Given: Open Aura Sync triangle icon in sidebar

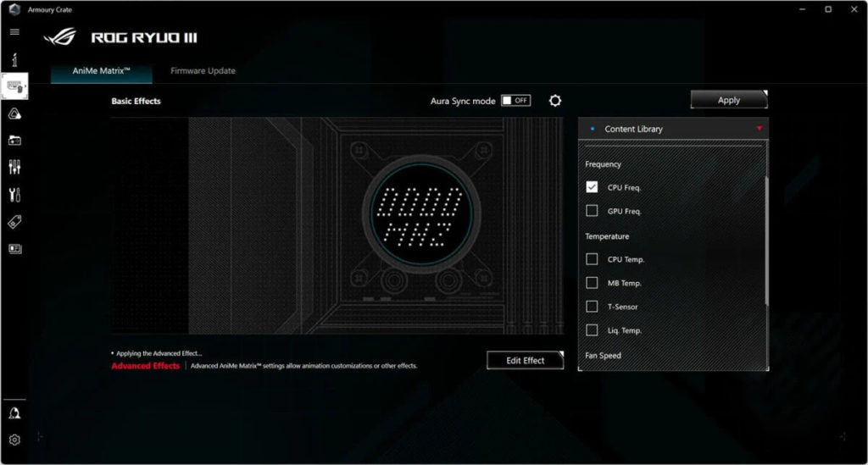Looking at the screenshot, I should (x=14, y=113).
